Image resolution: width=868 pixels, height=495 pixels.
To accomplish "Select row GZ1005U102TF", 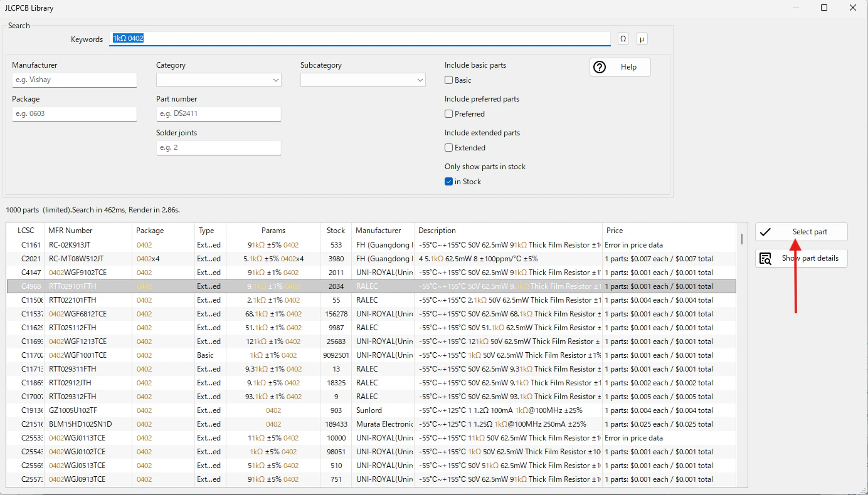I will pos(371,410).
